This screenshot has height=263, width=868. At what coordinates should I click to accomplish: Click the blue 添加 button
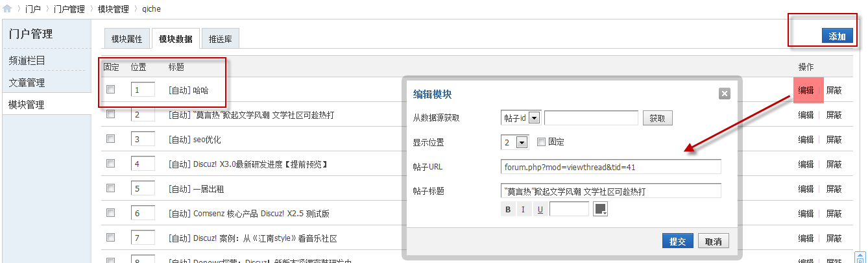(837, 36)
